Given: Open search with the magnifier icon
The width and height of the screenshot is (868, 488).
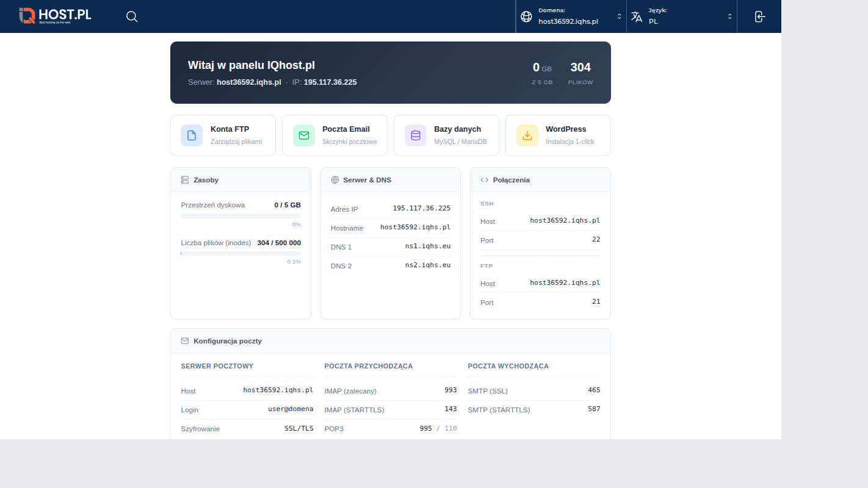Looking at the screenshot, I should click(x=132, y=16).
